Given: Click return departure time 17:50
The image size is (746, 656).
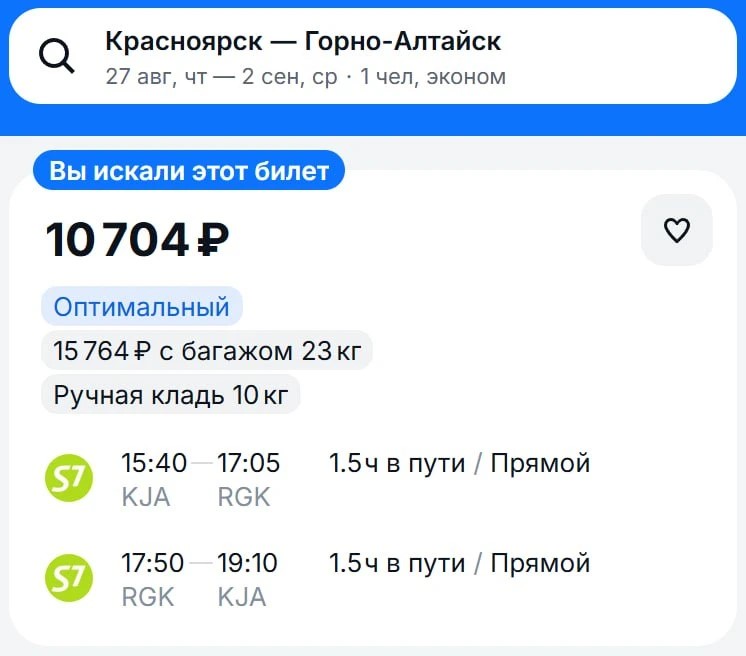Looking at the screenshot, I should point(152,563).
